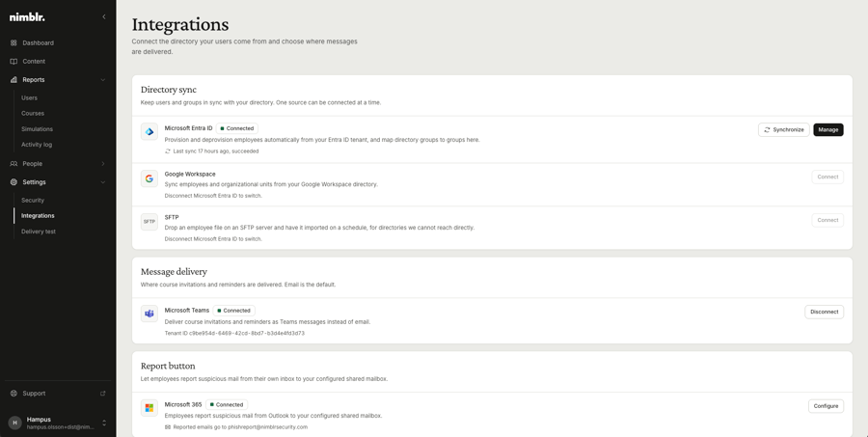Go to Users under Reports
This screenshot has width=868, height=437.
pyautogui.click(x=29, y=98)
